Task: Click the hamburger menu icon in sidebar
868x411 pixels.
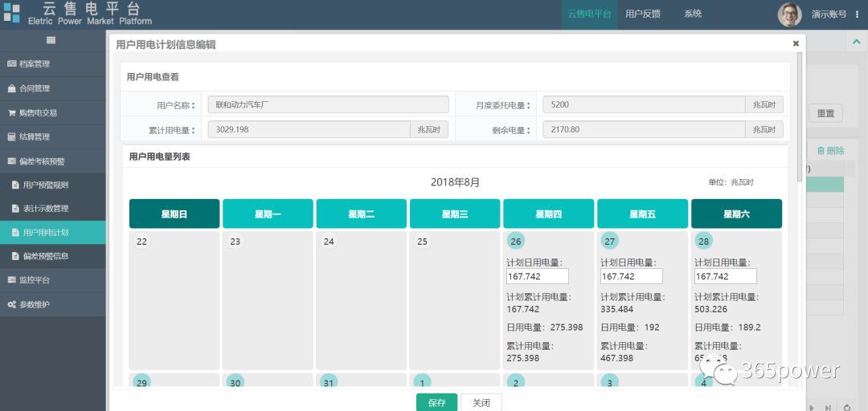Action: [x=51, y=40]
